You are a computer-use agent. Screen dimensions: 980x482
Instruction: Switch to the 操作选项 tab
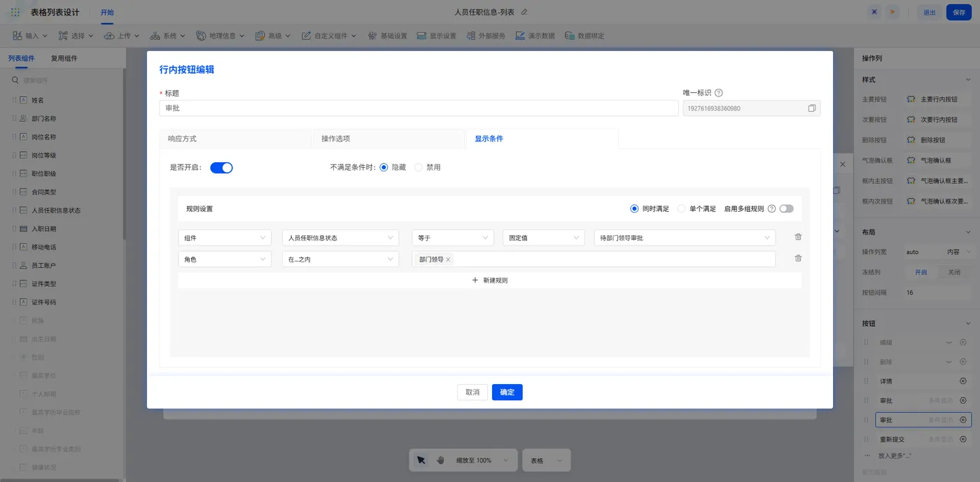388,139
